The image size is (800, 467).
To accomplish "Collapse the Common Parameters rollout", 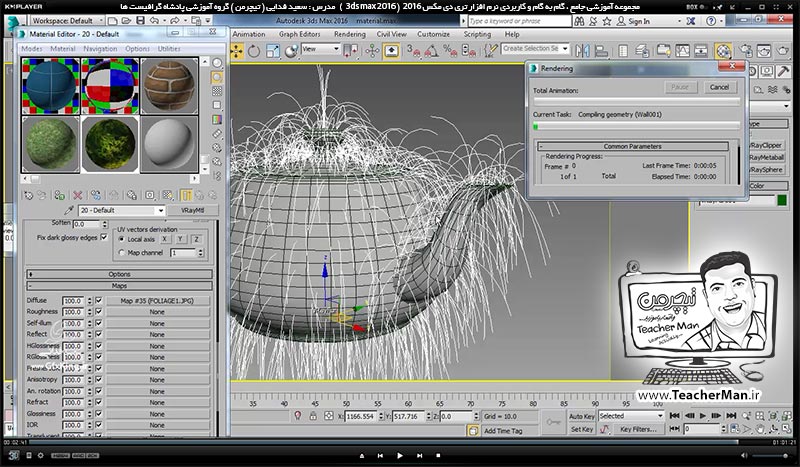I will point(633,146).
